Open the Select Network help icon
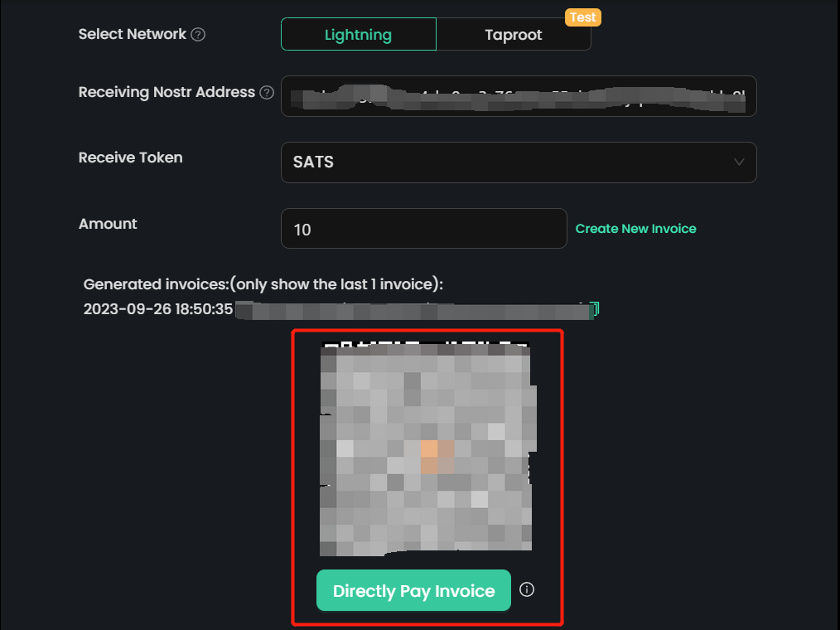 [198, 34]
